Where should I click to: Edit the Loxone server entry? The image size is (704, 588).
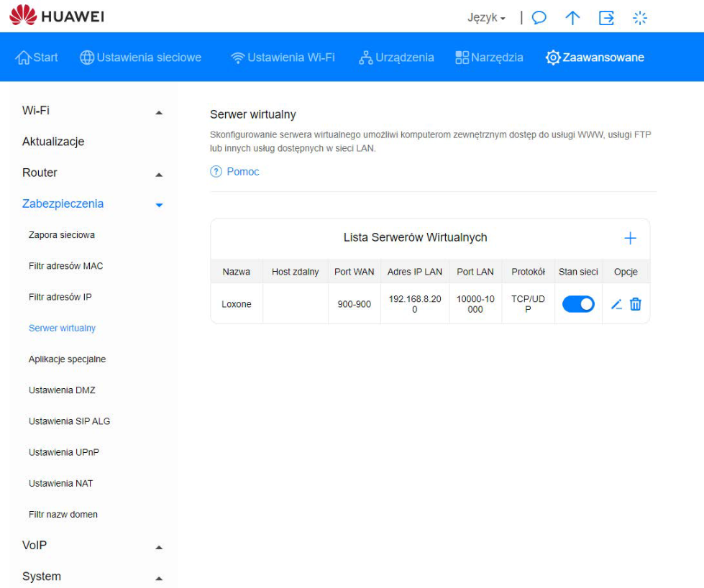(x=616, y=304)
